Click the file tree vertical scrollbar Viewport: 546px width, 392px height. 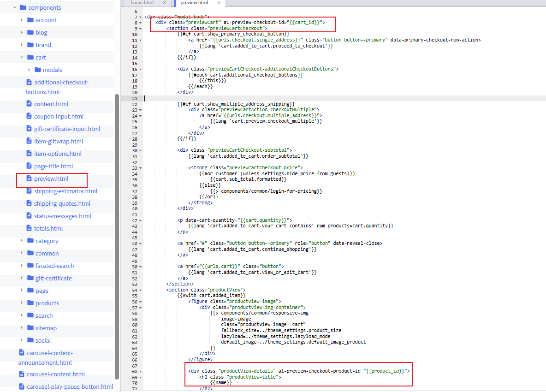coord(117,237)
